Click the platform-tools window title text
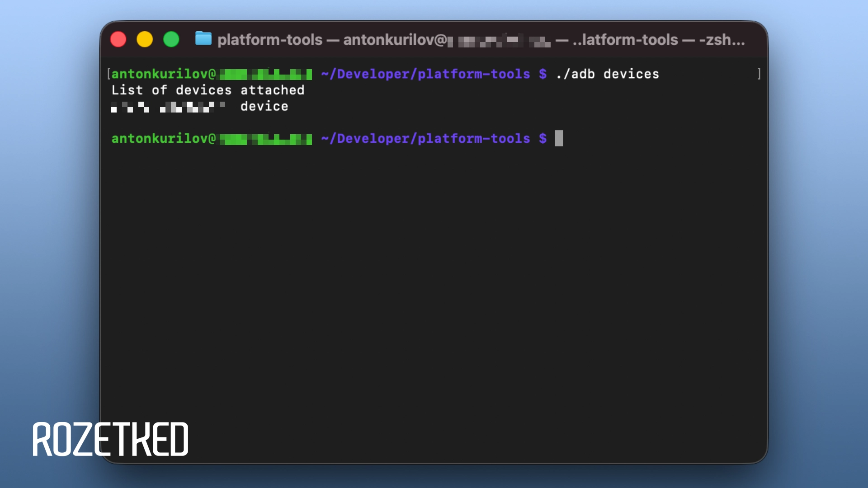 tap(270, 40)
